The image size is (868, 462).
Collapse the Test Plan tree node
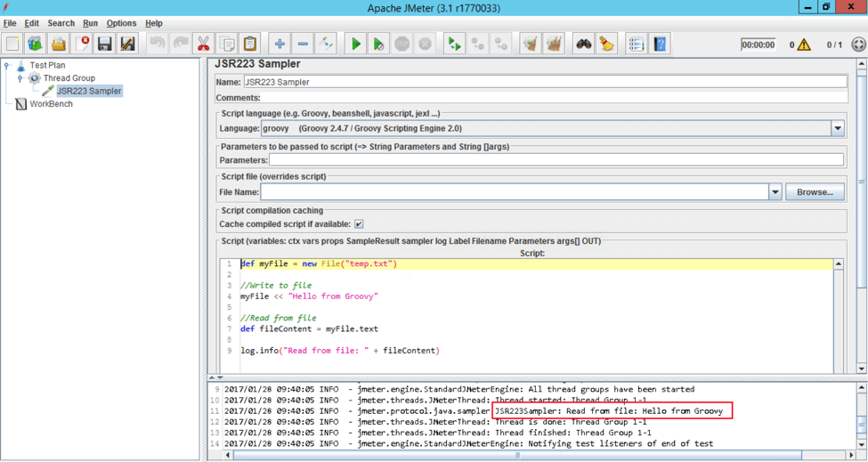tap(7, 66)
